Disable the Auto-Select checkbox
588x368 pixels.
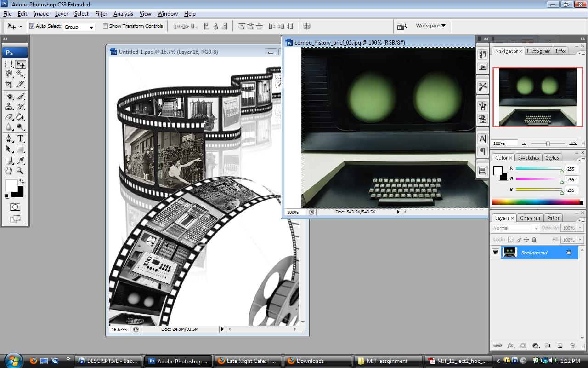coord(32,26)
